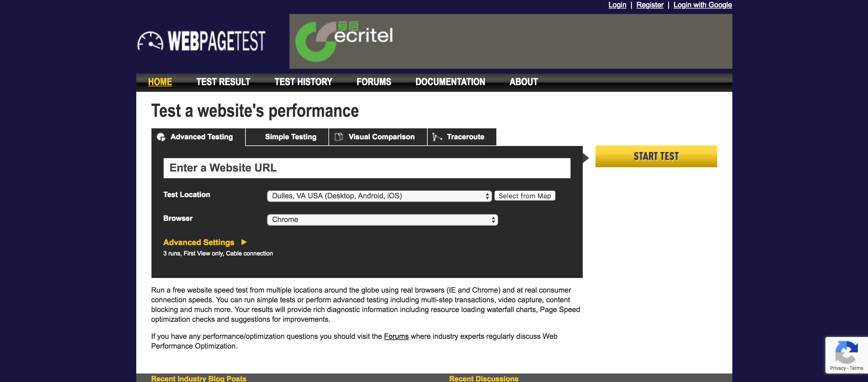
Task: Click the Traceroute graph icon
Action: 437,137
